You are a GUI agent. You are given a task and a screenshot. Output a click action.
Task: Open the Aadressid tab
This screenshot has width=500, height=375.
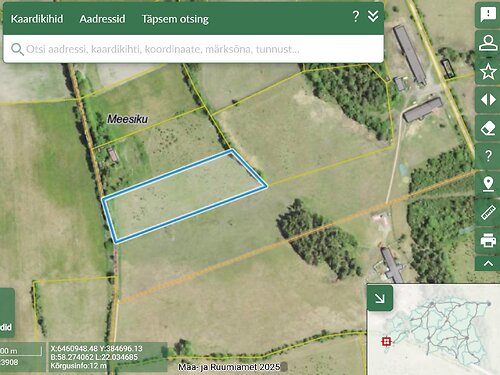point(102,19)
